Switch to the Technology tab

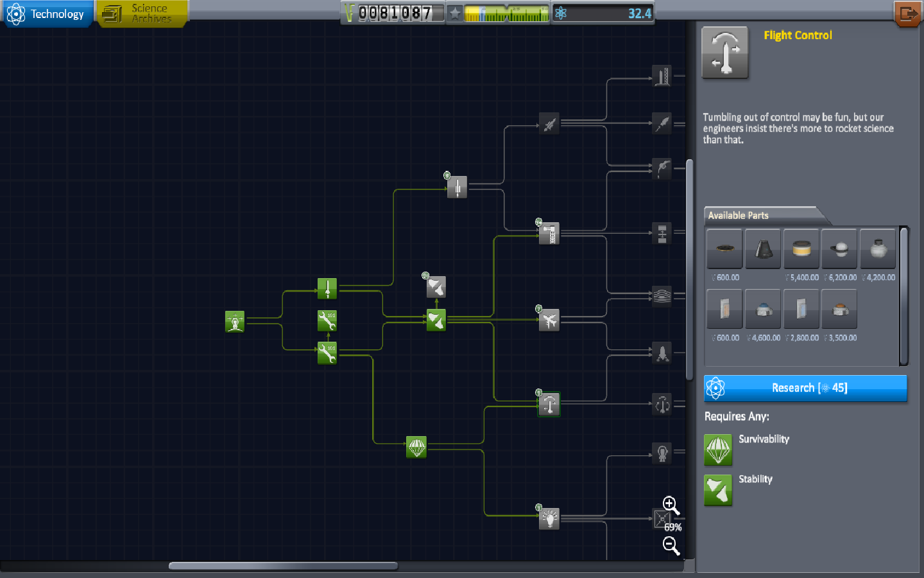point(47,14)
